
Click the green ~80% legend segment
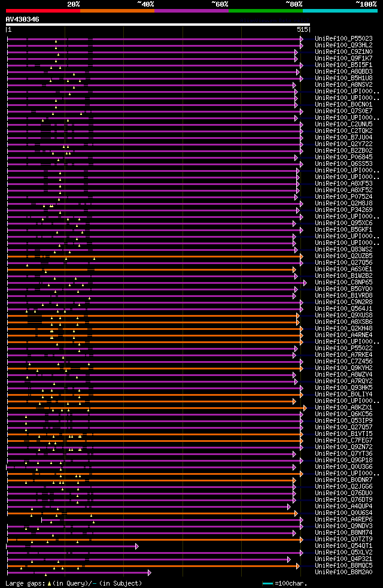tap(266, 11)
